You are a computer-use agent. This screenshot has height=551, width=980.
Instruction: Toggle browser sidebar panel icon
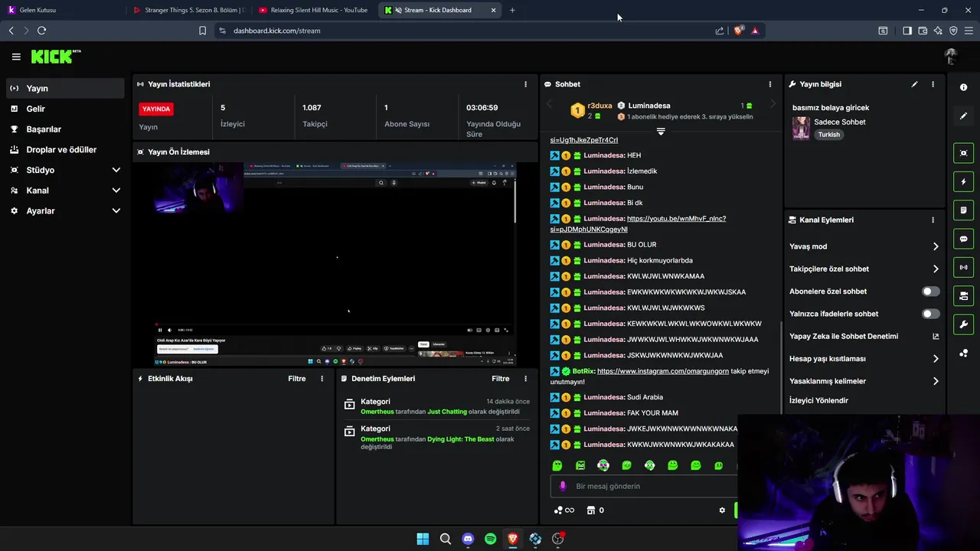(x=907, y=31)
